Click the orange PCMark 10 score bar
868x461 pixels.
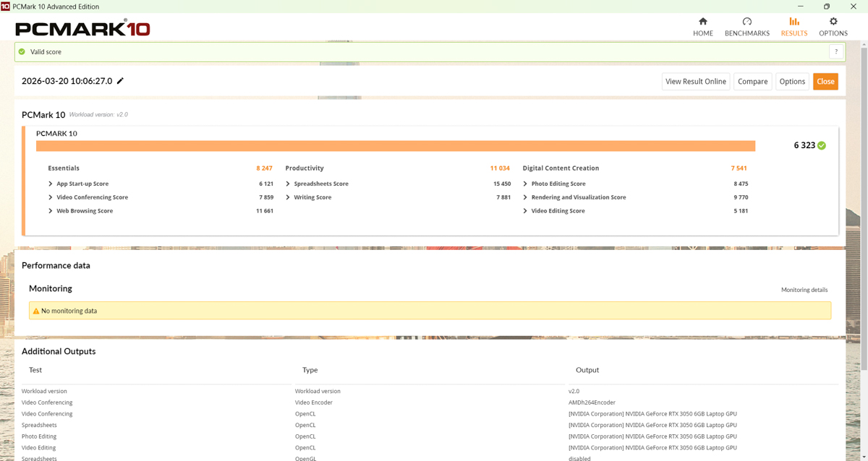coord(395,146)
